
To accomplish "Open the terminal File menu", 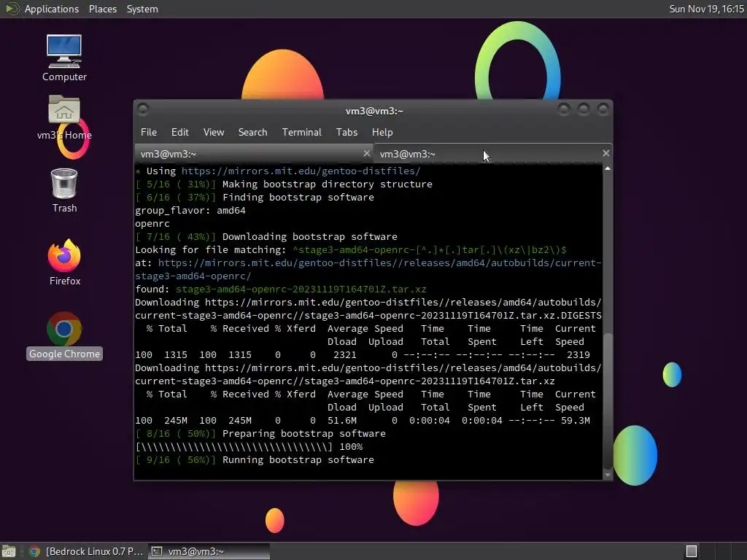I will 149,133.
